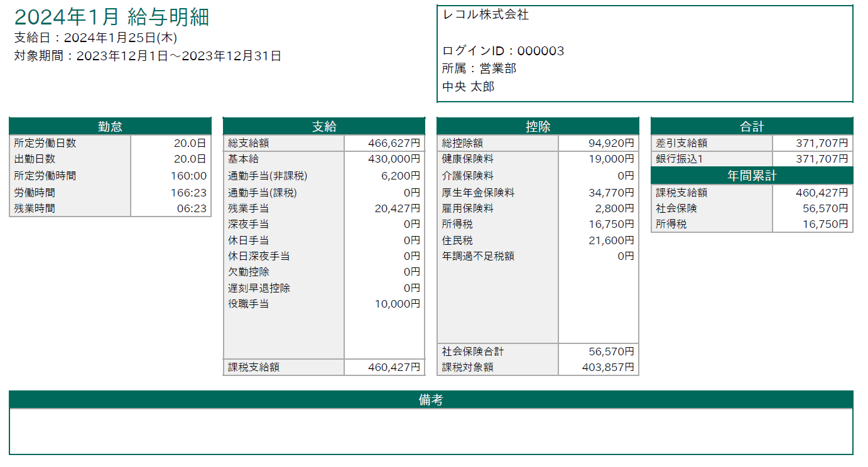Click the 備考 header bar
868x467 pixels.
pyautogui.click(x=431, y=399)
